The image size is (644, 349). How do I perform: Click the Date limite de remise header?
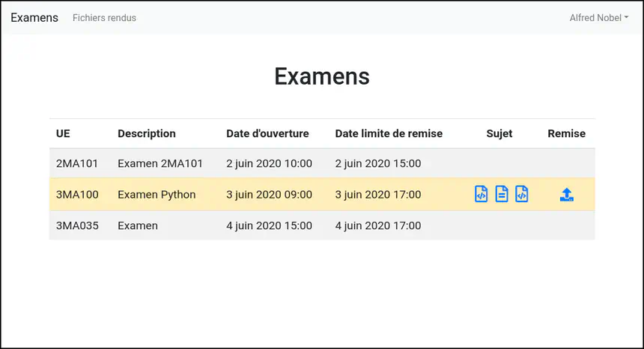point(389,133)
